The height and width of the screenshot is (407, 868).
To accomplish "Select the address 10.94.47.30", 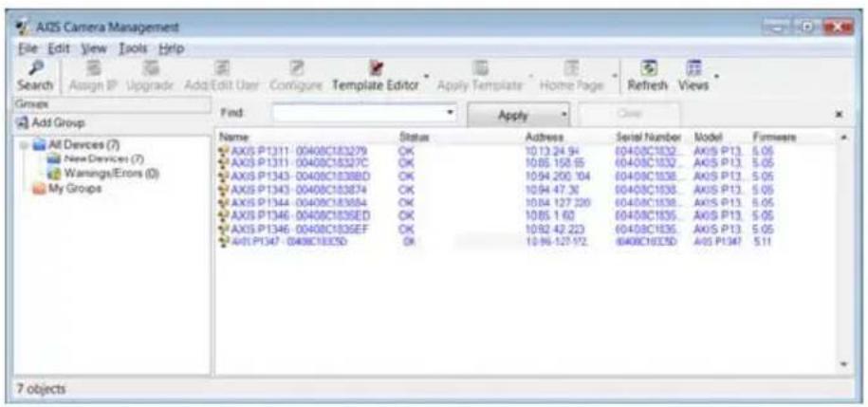I will tap(551, 190).
